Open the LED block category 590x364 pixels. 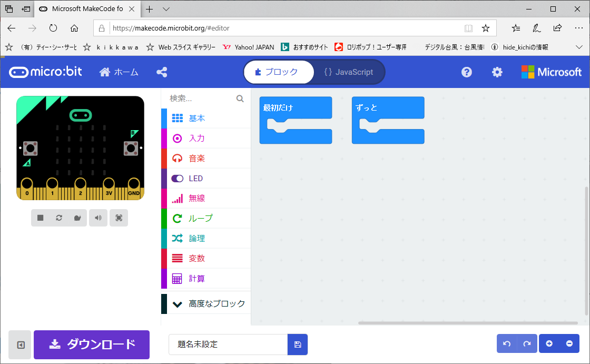pyautogui.click(x=206, y=179)
